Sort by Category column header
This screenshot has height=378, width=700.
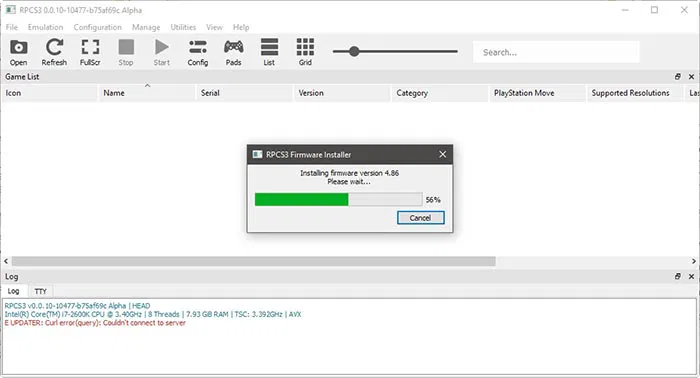pos(440,93)
